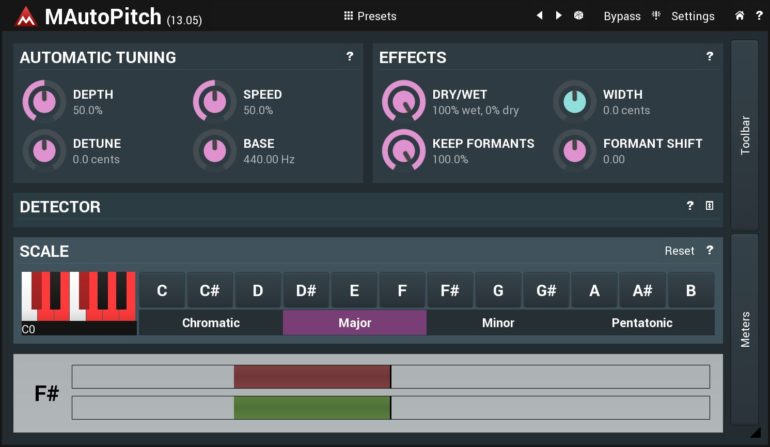This screenshot has width=770, height=447.
Task: Click the mini piano keyboard
Action: pos(79,296)
